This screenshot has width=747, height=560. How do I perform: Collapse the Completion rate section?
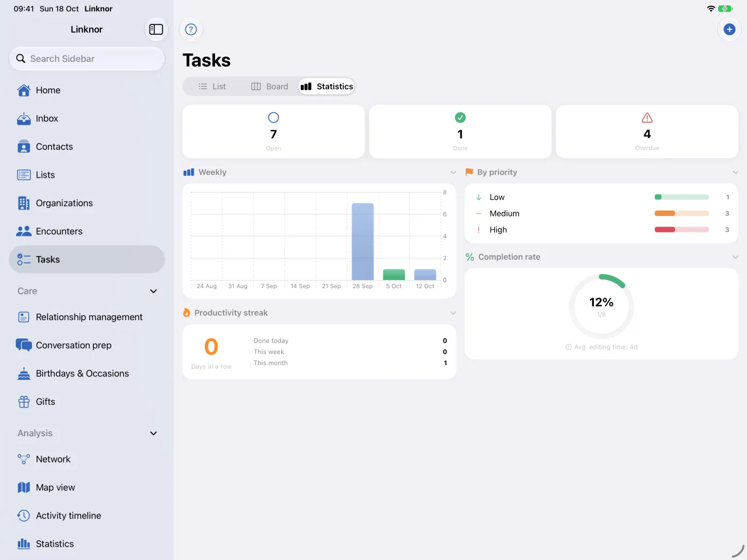(x=735, y=257)
